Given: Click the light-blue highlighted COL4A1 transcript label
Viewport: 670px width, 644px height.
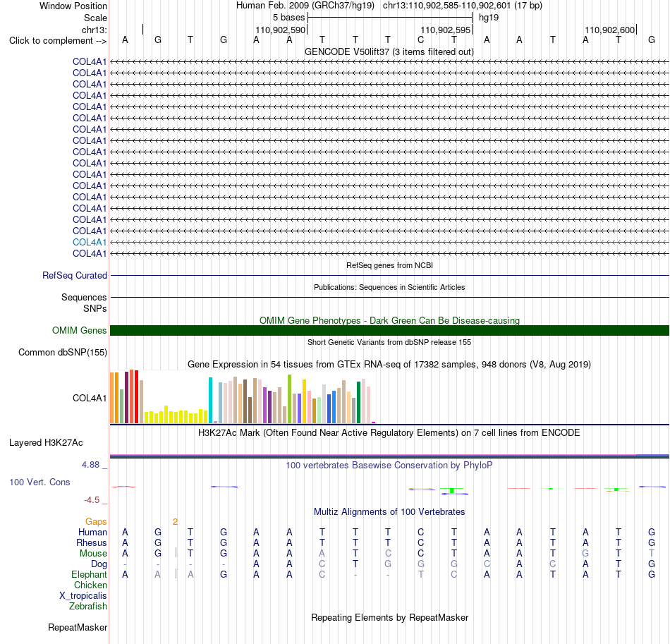Looking at the screenshot, I should click(90, 243).
